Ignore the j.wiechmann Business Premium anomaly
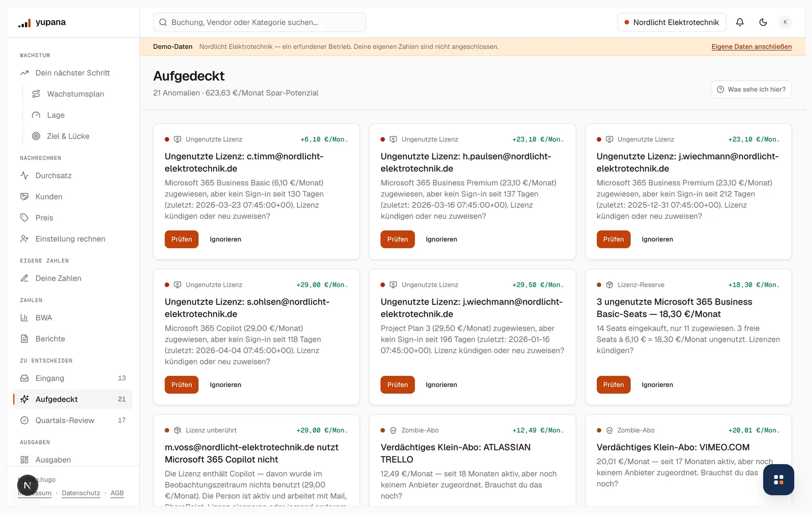Screen dimensions: 812x513 tap(657, 239)
